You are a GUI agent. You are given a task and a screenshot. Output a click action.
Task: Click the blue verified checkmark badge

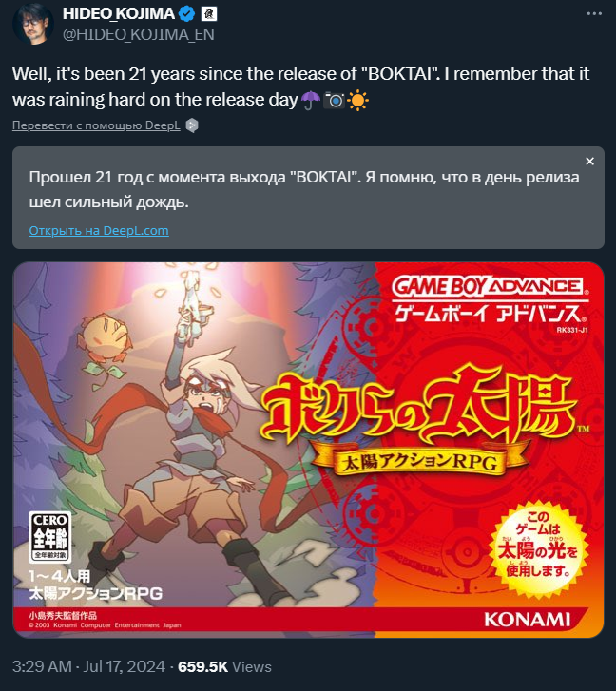click(x=186, y=14)
